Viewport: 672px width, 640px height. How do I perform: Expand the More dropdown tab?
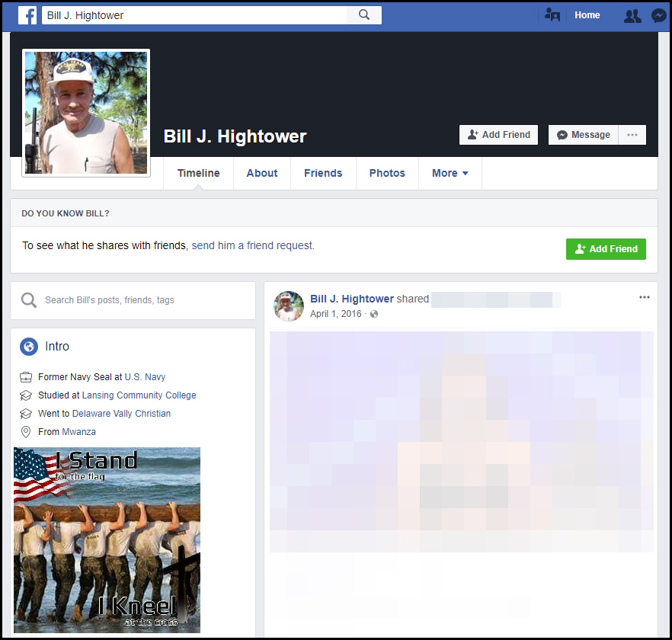(450, 173)
